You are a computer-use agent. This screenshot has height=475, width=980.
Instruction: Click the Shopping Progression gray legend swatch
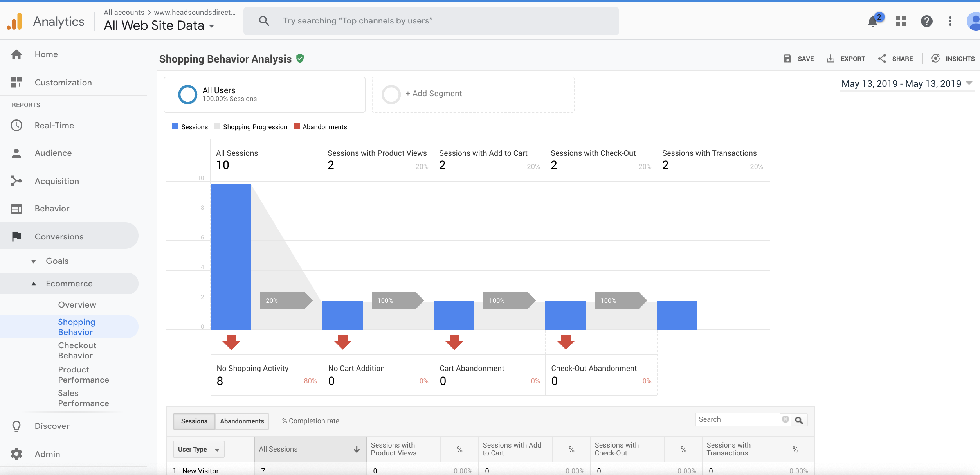(217, 126)
